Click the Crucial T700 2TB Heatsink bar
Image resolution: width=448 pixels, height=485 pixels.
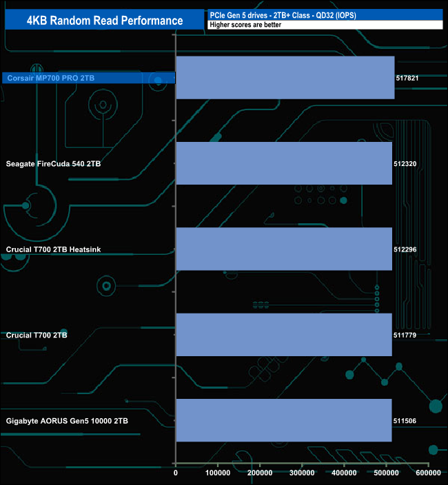click(284, 249)
